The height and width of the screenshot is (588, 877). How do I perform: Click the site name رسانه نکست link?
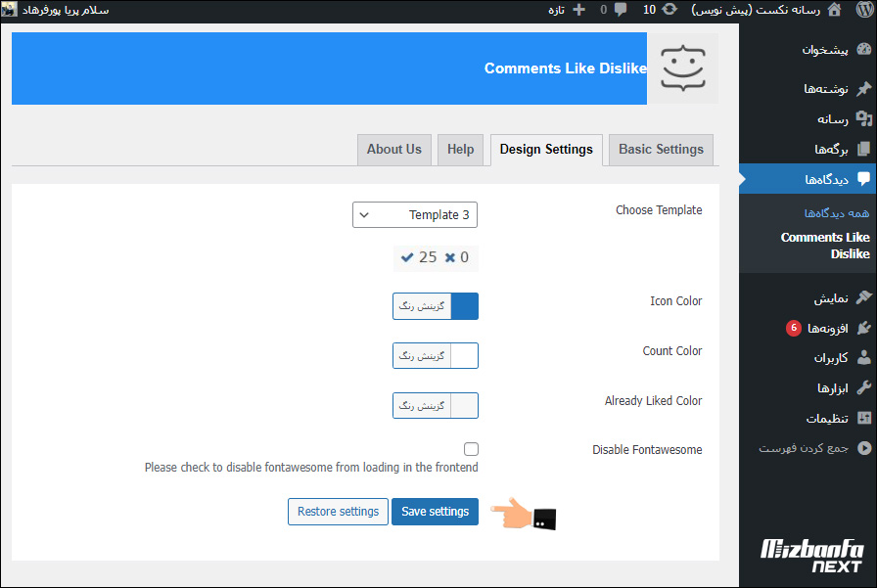756,10
